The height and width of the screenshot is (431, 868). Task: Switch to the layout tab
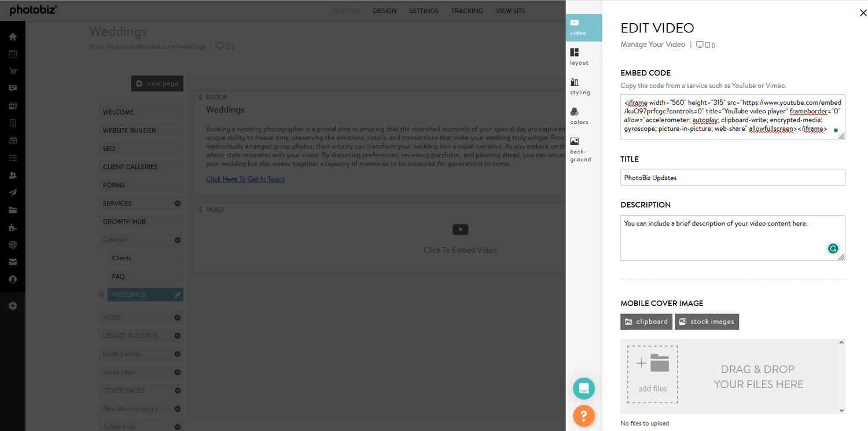pyautogui.click(x=579, y=57)
